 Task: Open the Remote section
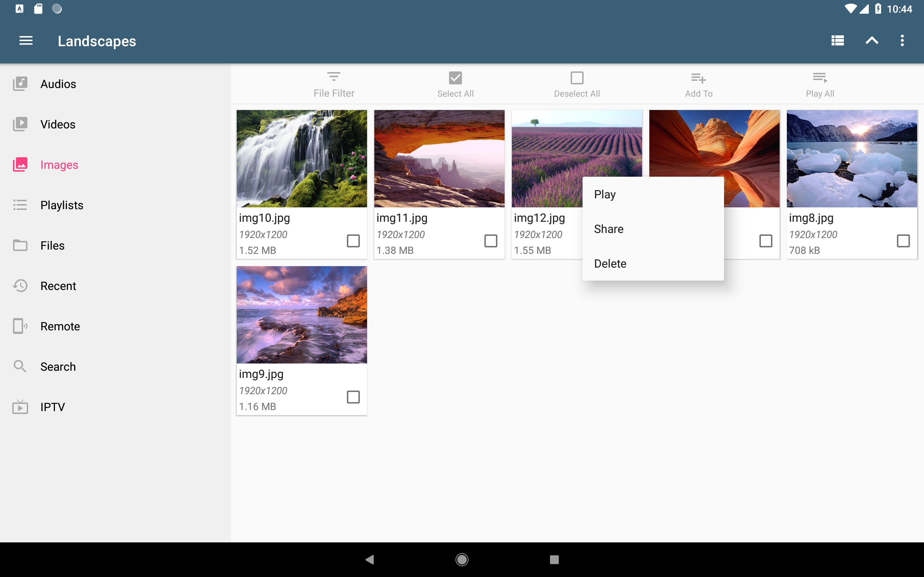pos(60,326)
